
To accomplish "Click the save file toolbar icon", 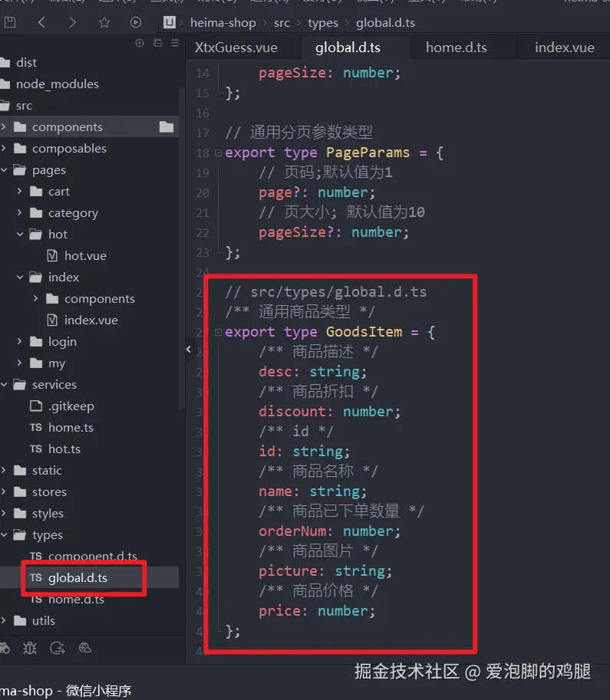I will (x=10, y=22).
